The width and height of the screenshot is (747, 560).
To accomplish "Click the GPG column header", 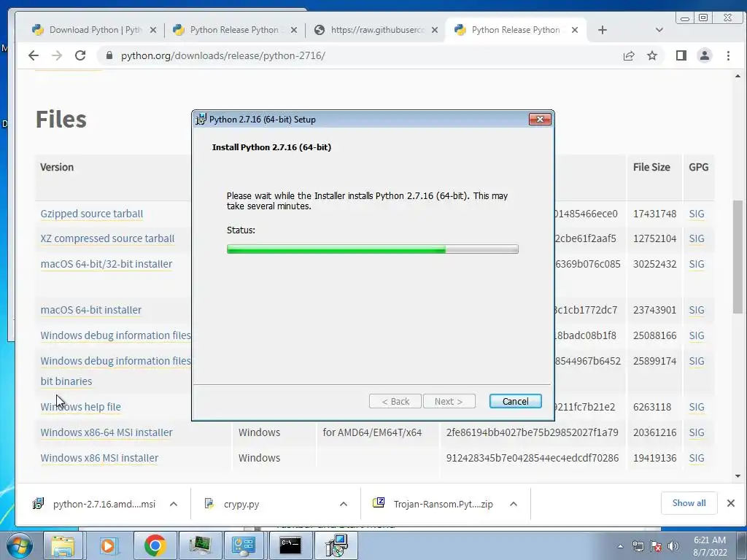I will [x=698, y=167].
